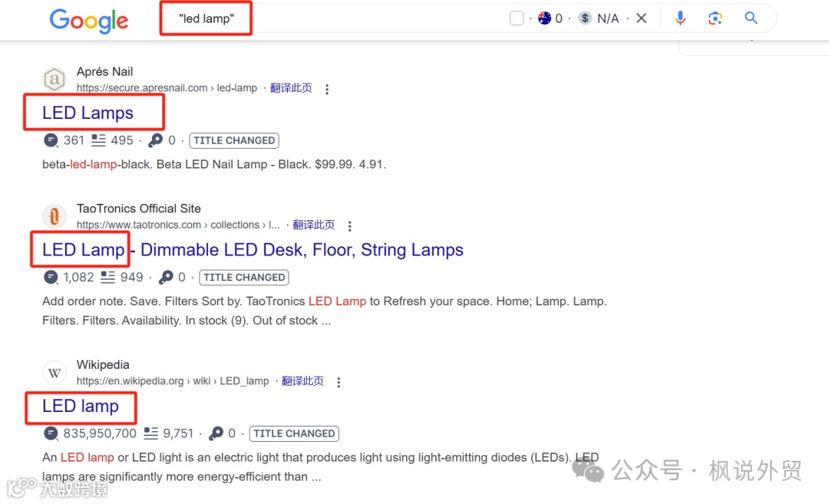The width and height of the screenshot is (829, 504).
Task: Click the TaoTronics Official Site name
Action: click(x=138, y=208)
